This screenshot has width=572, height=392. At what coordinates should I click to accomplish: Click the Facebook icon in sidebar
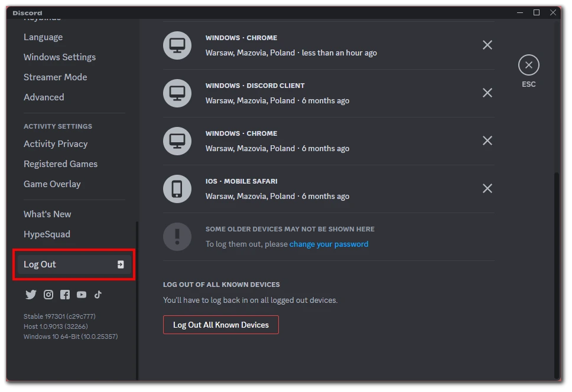tap(65, 295)
